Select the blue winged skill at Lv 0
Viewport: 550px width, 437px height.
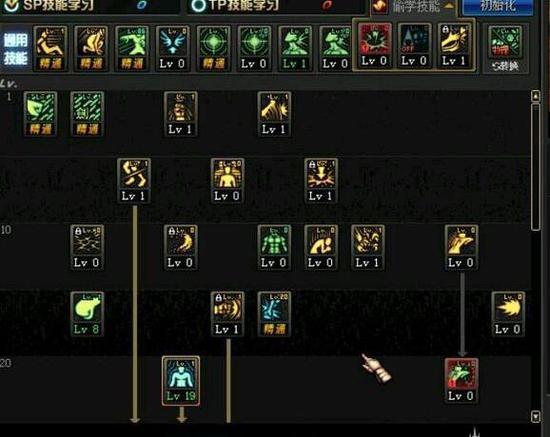172,49
